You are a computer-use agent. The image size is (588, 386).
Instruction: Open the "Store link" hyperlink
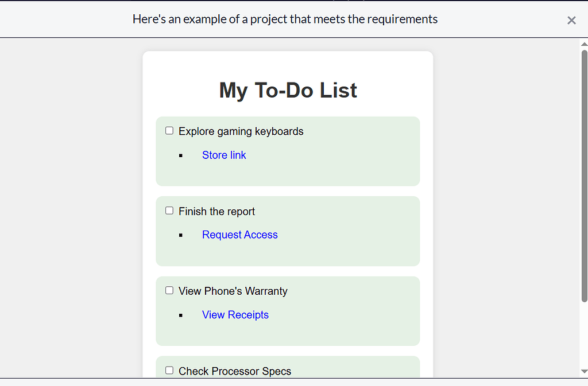224,155
